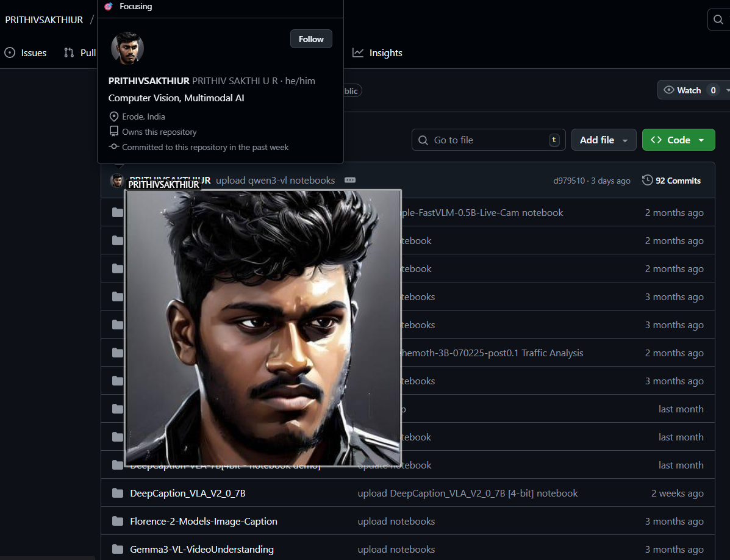Click the commit history clock icon

pyautogui.click(x=647, y=180)
